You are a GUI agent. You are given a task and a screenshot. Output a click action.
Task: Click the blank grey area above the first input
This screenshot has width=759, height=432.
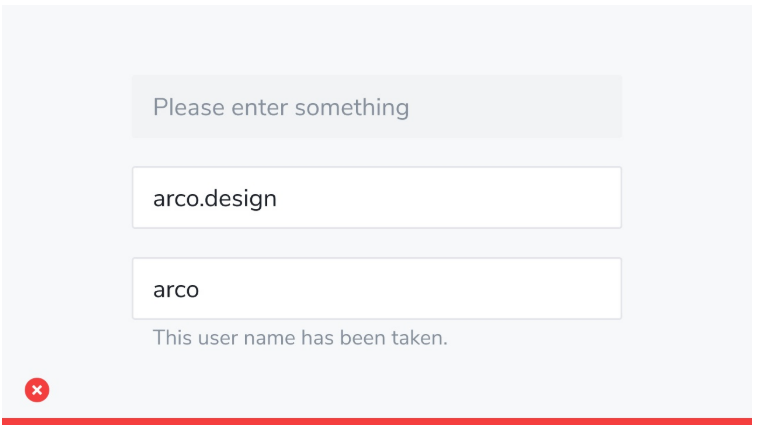pyautogui.click(x=376, y=40)
